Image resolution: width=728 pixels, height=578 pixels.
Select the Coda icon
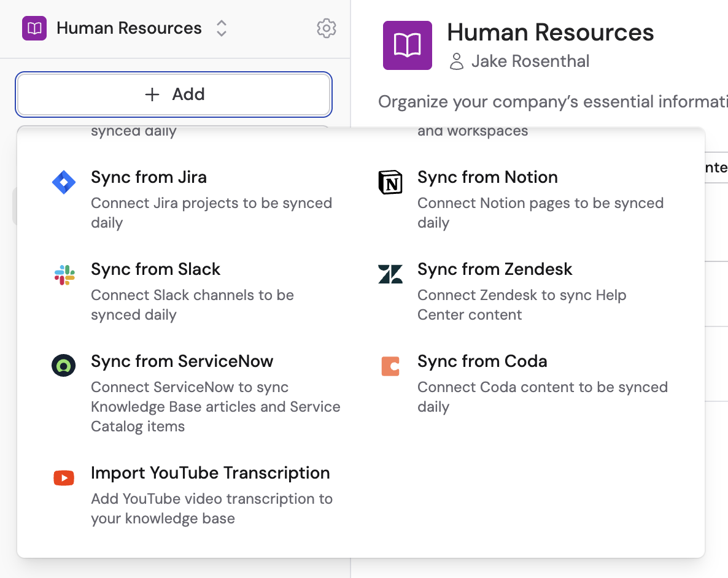[x=390, y=366]
